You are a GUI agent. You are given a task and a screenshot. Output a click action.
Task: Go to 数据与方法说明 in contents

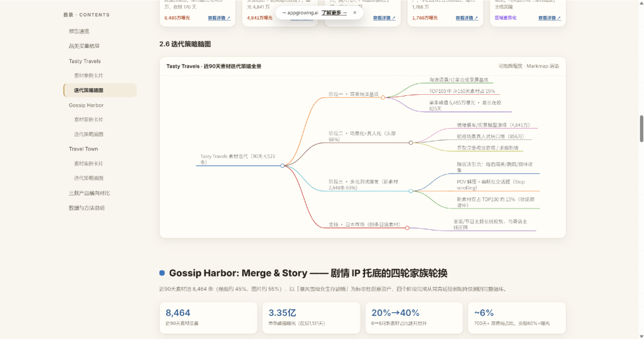[x=86, y=208]
